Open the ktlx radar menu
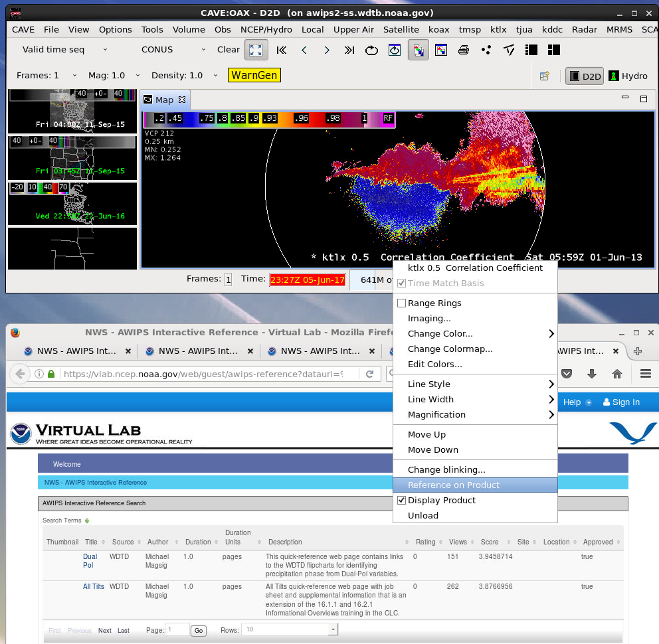Screen dimensions: 659x644 coord(498,29)
